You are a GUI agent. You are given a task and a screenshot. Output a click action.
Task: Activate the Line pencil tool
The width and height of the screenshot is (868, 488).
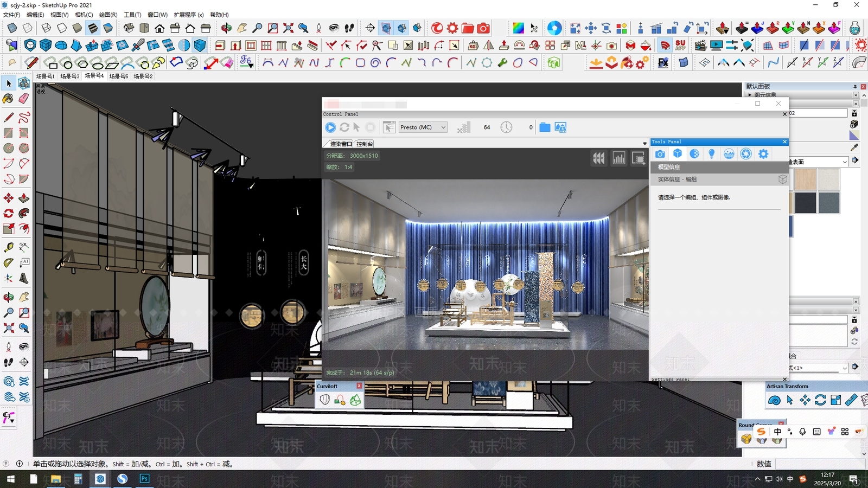tap(9, 118)
